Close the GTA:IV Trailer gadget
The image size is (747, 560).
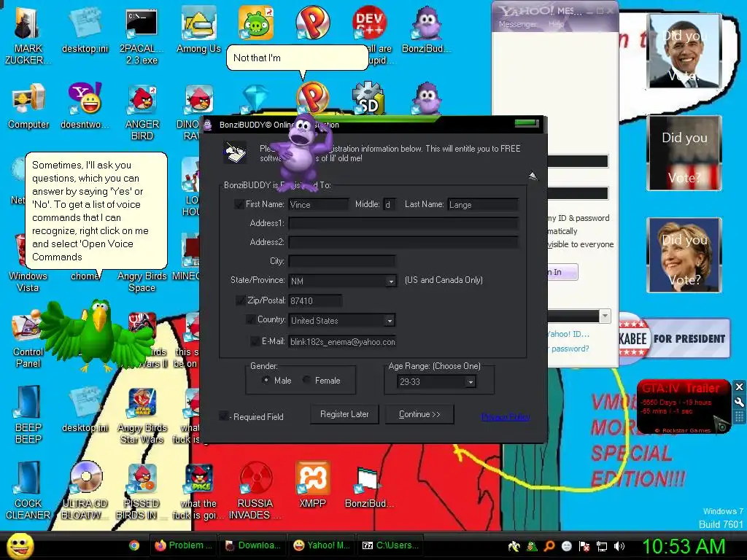pyautogui.click(x=740, y=386)
